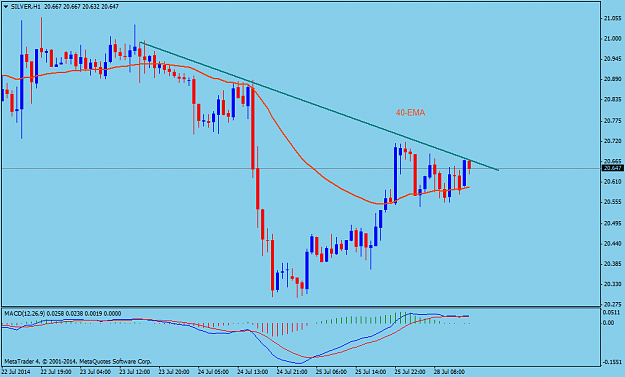
Task: Open the chart dropdown arrow beside SILVER,H1
Action: pyautogui.click(x=6, y=7)
